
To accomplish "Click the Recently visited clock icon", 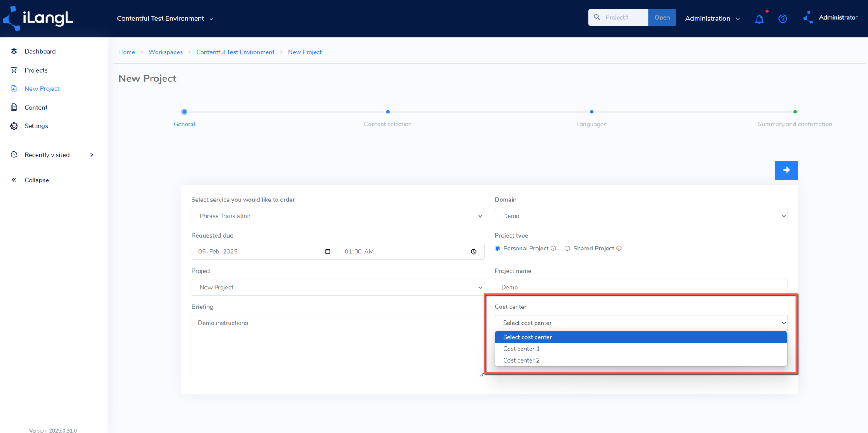I will point(14,155).
